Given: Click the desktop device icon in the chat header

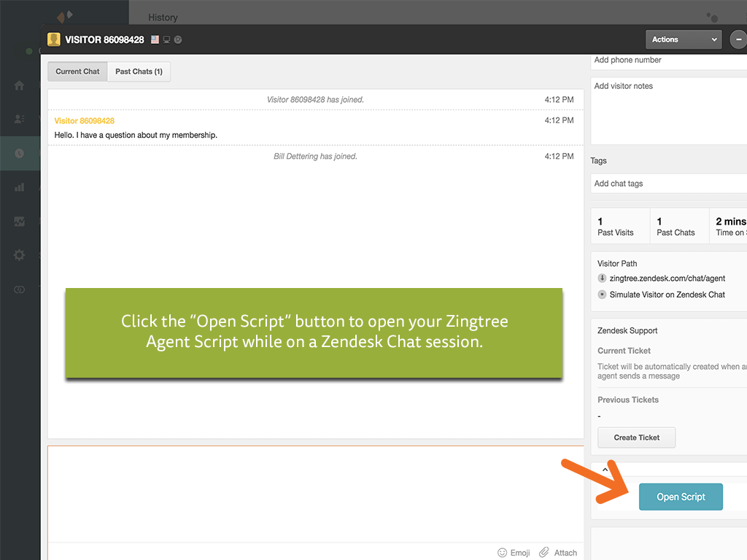Looking at the screenshot, I should pyautogui.click(x=166, y=39).
